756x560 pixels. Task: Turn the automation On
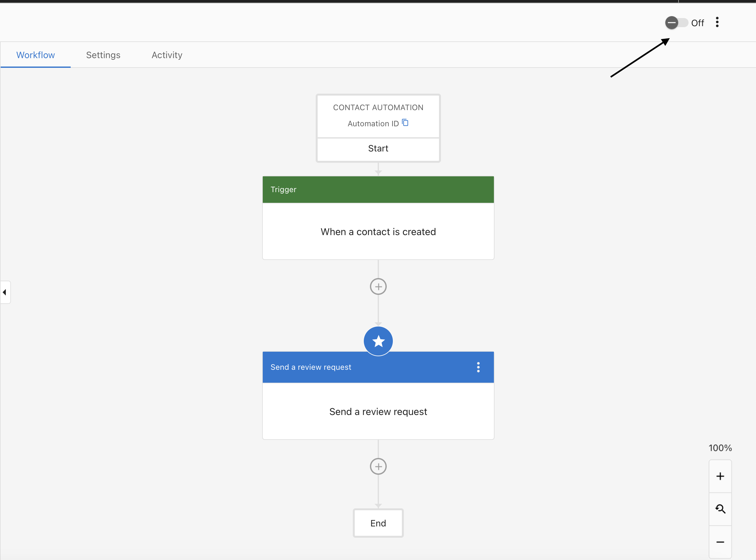click(676, 23)
